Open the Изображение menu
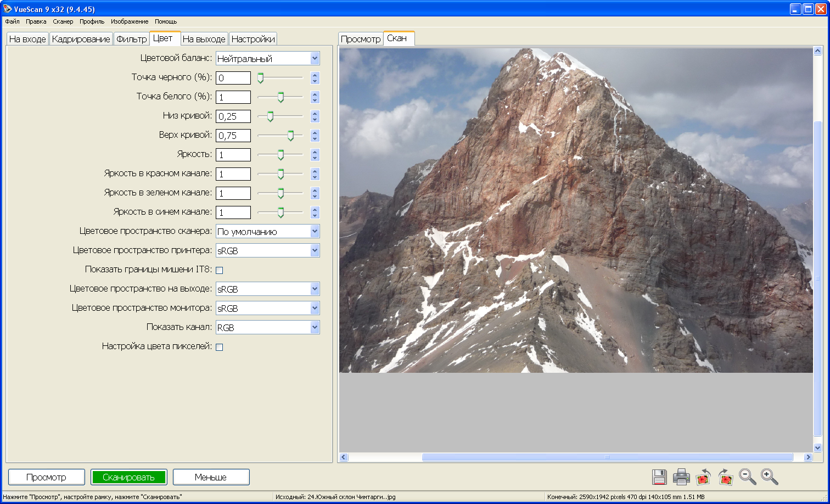This screenshot has width=830, height=504. [x=129, y=21]
